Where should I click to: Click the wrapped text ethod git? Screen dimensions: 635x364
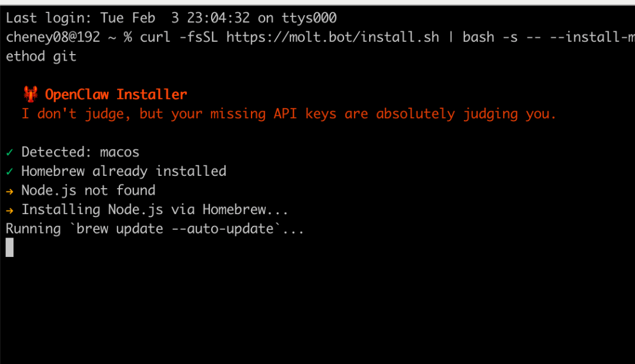[x=41, y=56]
